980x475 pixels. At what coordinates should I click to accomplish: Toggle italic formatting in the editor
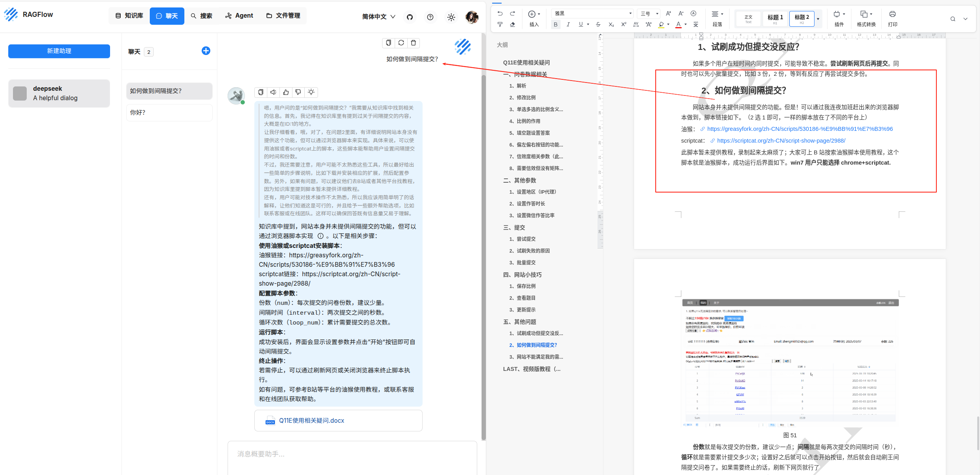coord(568,24)
